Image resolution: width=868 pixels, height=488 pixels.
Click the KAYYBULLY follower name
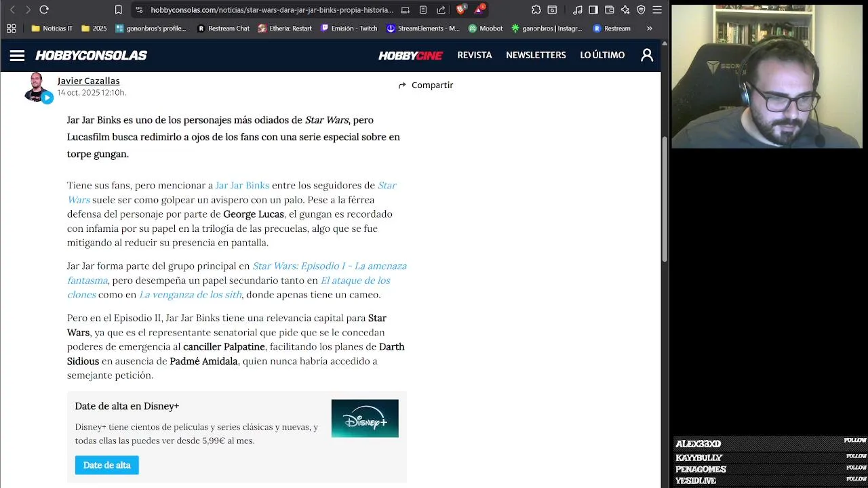[699, 457]
